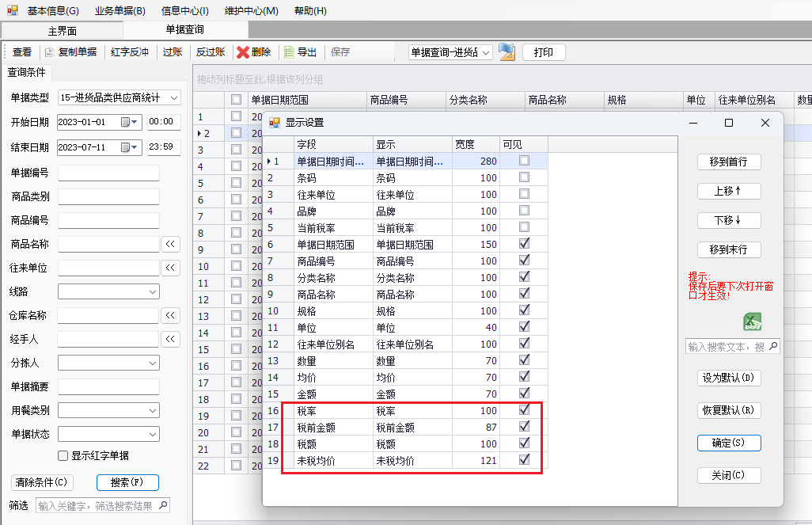
Task: Check the 显示红字单据 checkbox
Action: [63, 455]
